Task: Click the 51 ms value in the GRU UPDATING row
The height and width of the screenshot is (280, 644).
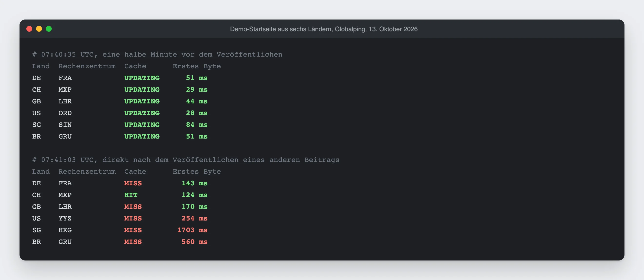Action: [197, 136]
